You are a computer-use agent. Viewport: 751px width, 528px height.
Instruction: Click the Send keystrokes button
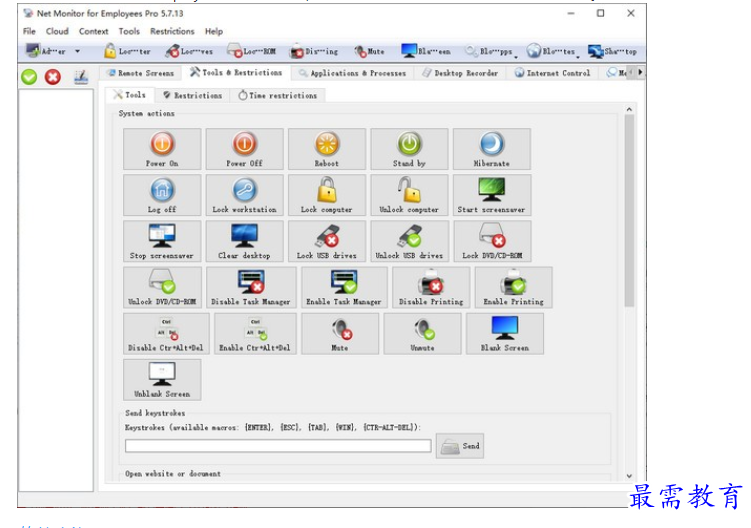coord(460,446)
